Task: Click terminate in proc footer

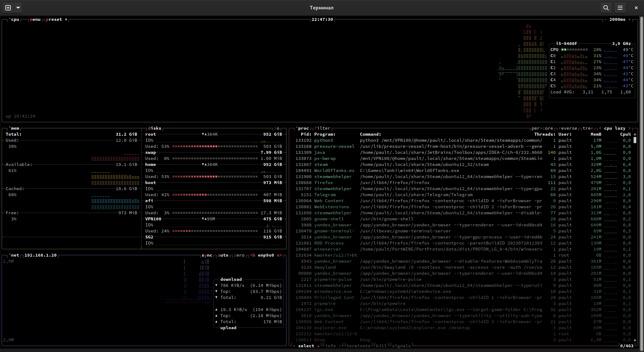Action: point(359,346)
